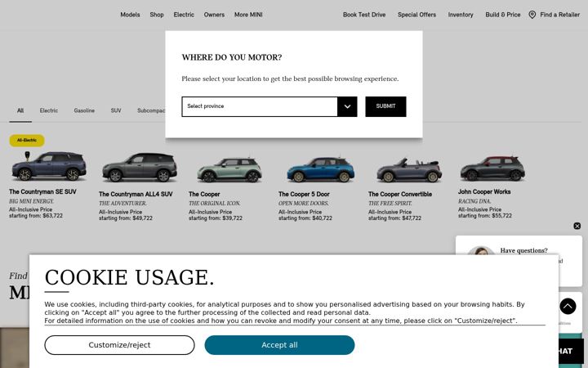Click the RACING DNA tagline
Viewport: 588px width, 368px height.
474,201
